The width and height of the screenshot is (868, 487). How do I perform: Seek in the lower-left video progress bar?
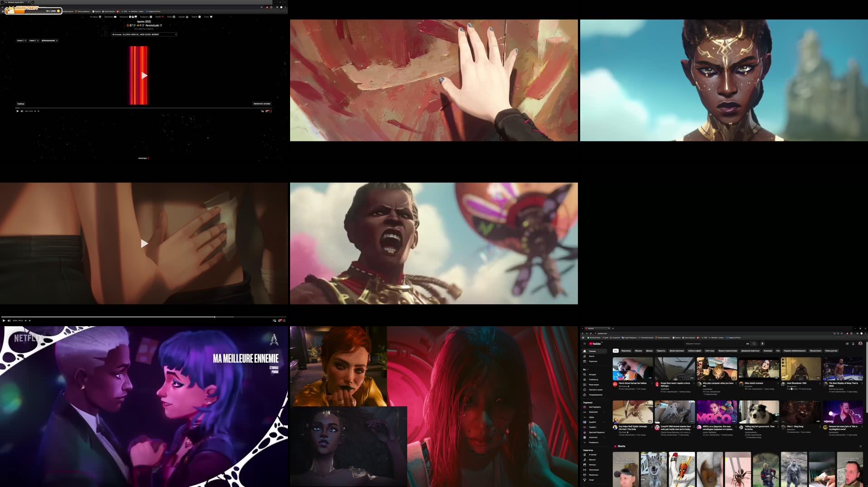coord(144,317)
